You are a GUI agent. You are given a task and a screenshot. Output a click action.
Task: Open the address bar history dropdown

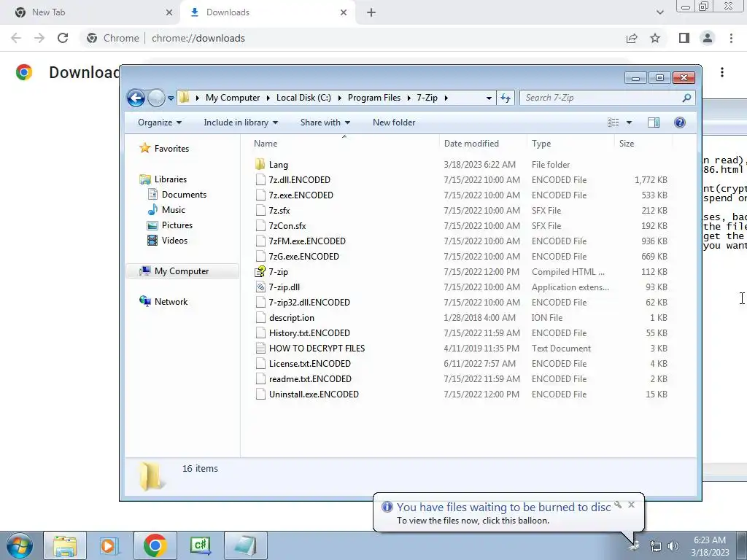point(489,98)
